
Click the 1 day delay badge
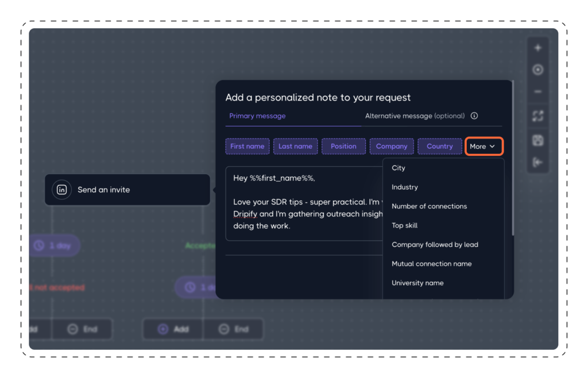[x=54, y=245]
